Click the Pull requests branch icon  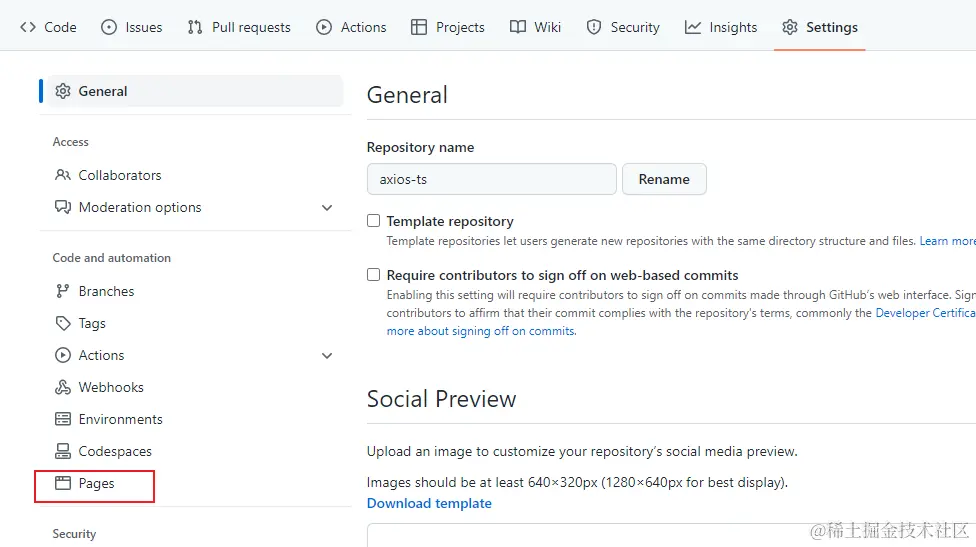(195, 27)
